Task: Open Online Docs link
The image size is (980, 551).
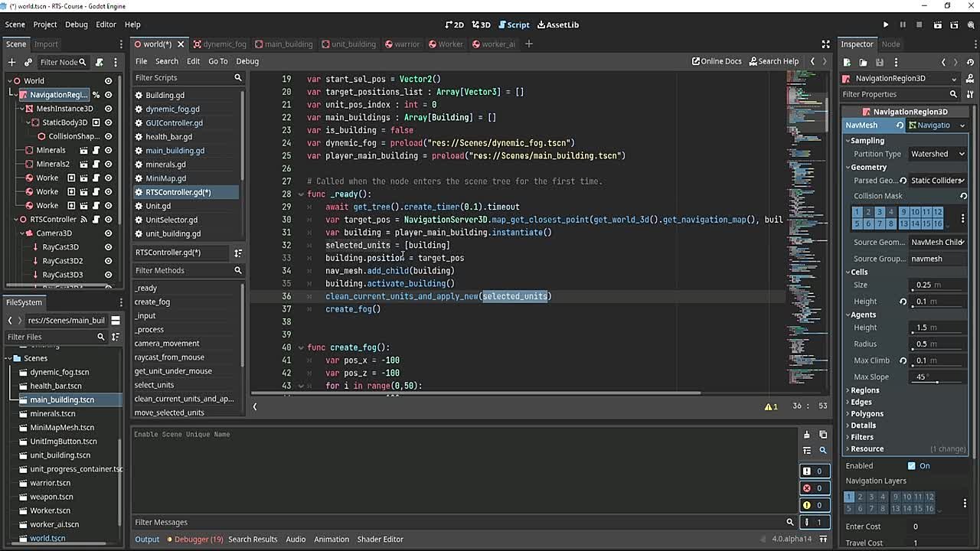Action: pos(717,61)
